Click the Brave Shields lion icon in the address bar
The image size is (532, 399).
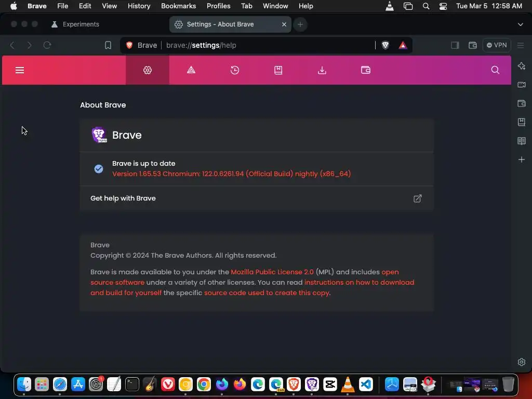pyautogui.click(x=385, y=45)
